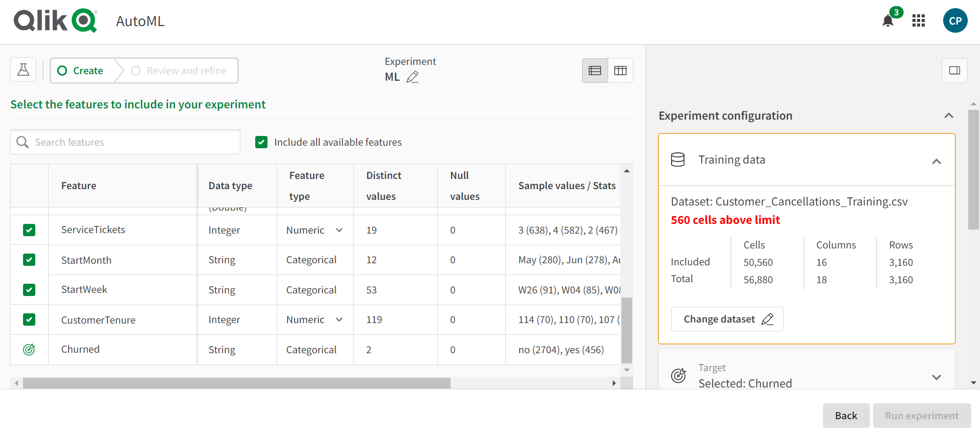Collapse the Training data section
Viewport: 980px width, 434px height.
point(936,162)
